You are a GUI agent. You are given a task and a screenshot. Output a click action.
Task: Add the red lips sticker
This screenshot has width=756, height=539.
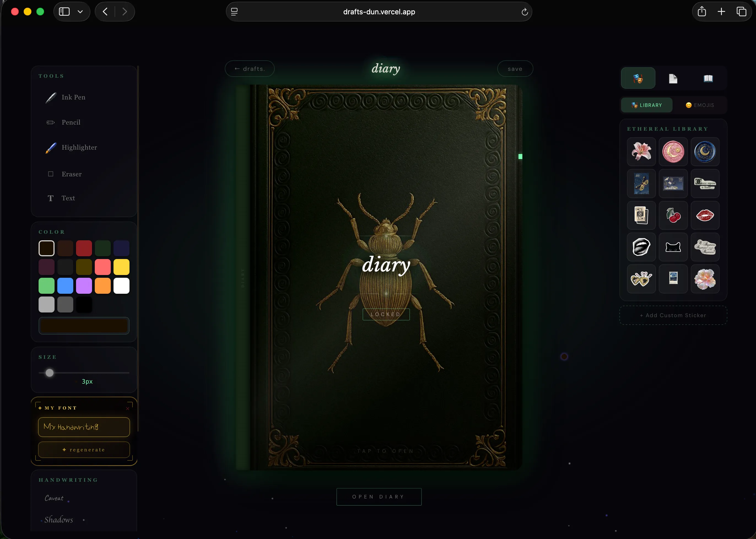705,215
